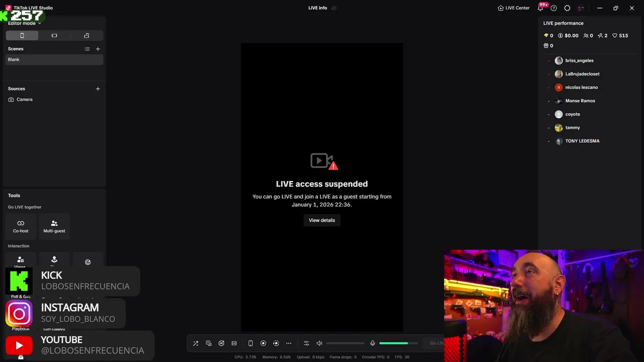644x362 pixels.
Task: Select portrait phone layout mode
Action: (22, 36)
